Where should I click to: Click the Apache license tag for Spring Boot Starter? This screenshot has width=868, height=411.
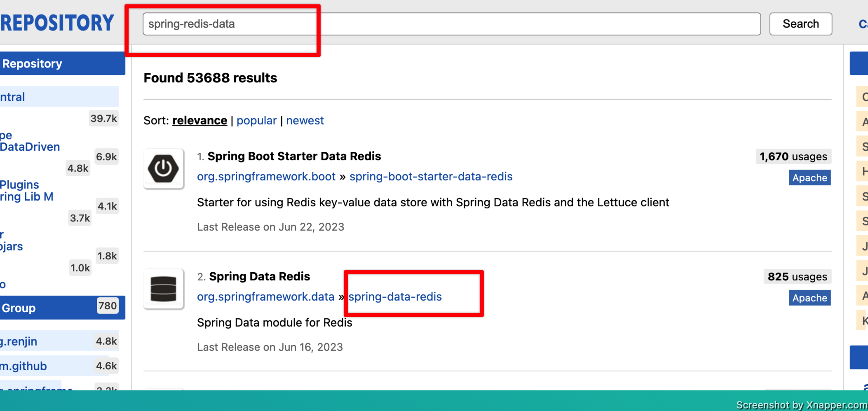(x=810, y=177)
